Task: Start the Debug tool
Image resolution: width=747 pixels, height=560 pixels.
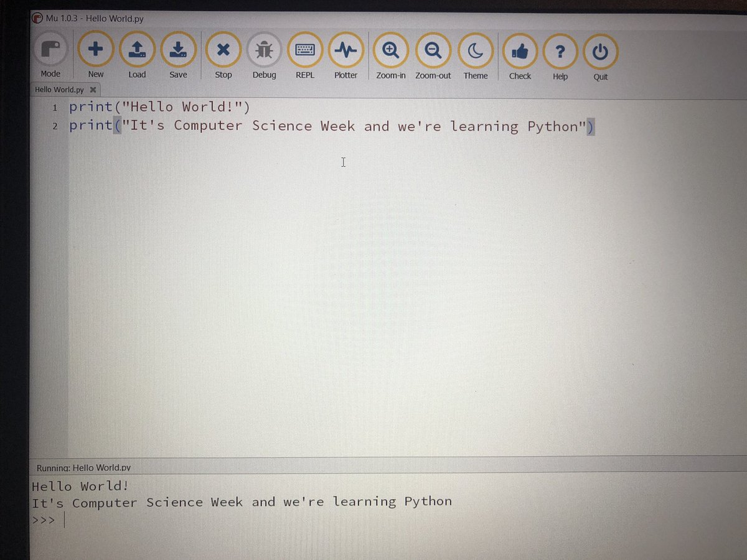Action: pyautogui.click(x=264, y=48)
